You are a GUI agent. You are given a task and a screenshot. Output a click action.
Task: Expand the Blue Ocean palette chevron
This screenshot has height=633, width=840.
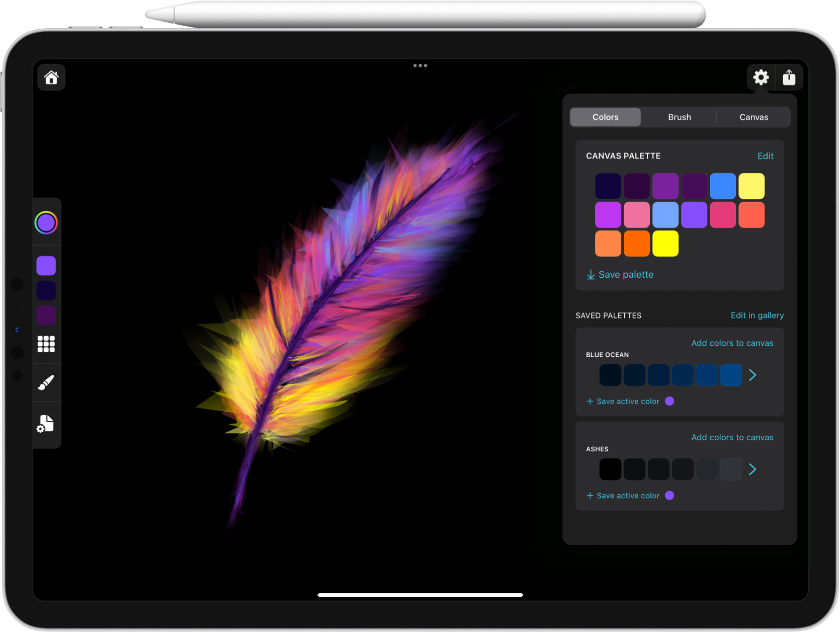tap(752, 375)
